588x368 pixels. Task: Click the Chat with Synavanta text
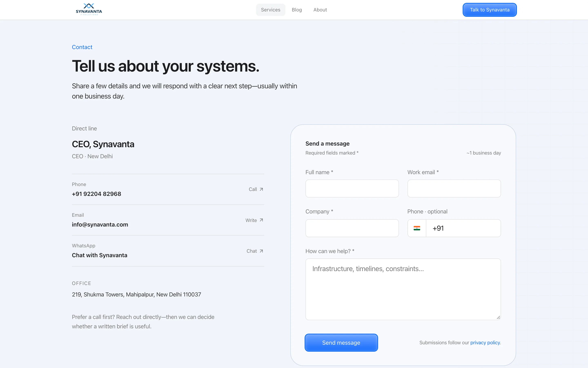coord(100,255)
